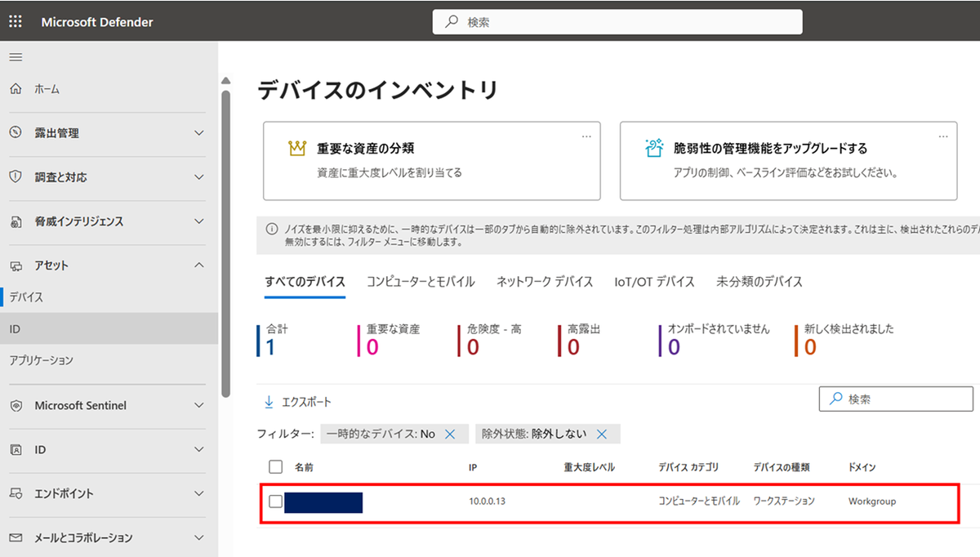Screen dimensions: 980x557
Task: Click the オンボードされていません count tile
Action: tap(715, 341)
